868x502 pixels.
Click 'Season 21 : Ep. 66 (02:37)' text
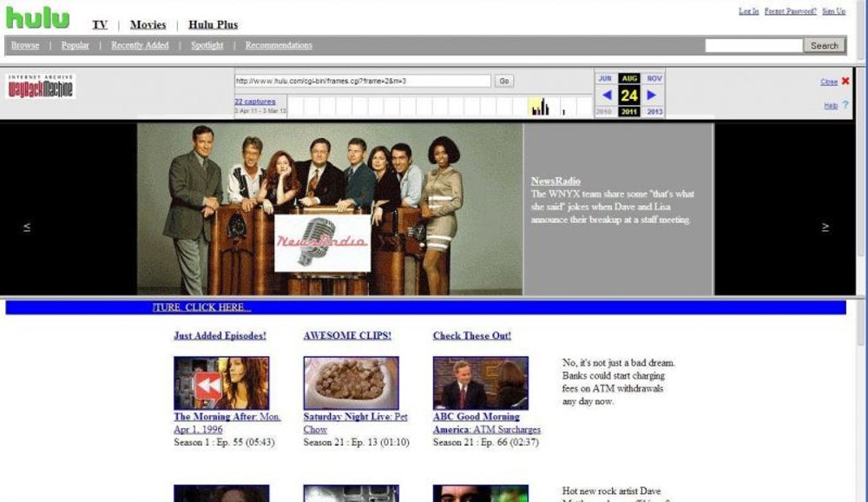[x=485, y=442]
